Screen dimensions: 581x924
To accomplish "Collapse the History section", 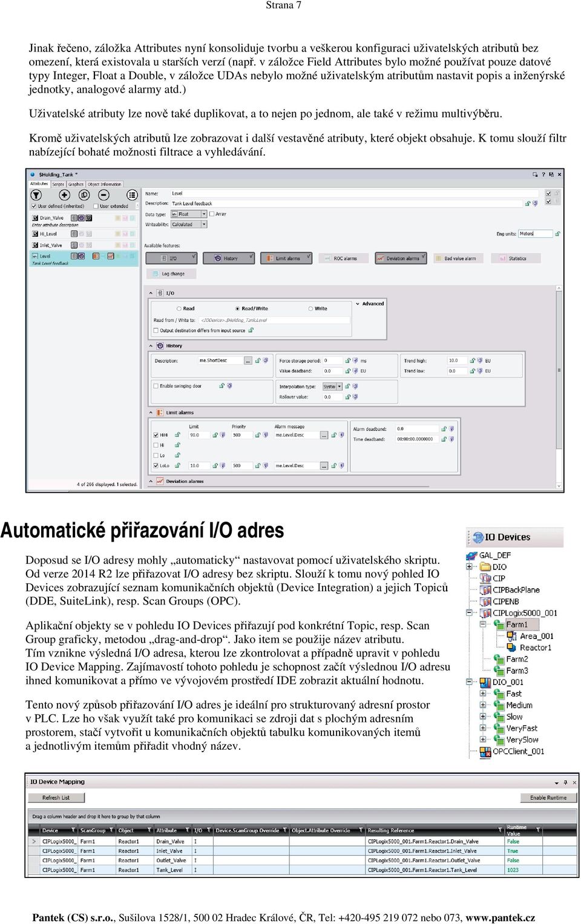I will [x=151, y=346].
